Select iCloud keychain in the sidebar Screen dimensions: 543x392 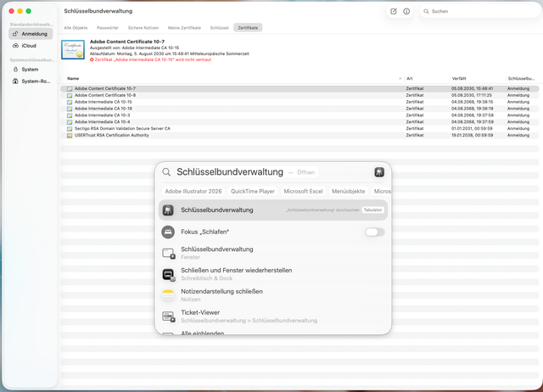pyautogui.click(x=31, y=46)
